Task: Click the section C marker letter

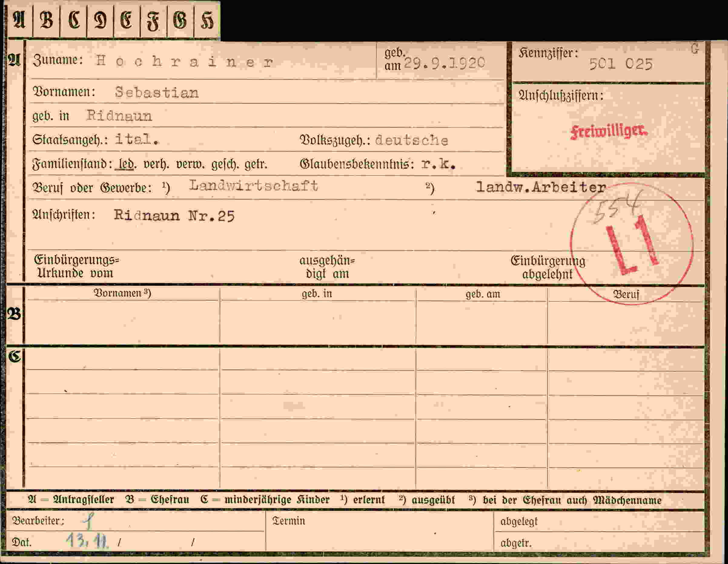Action: coord(15,357)
